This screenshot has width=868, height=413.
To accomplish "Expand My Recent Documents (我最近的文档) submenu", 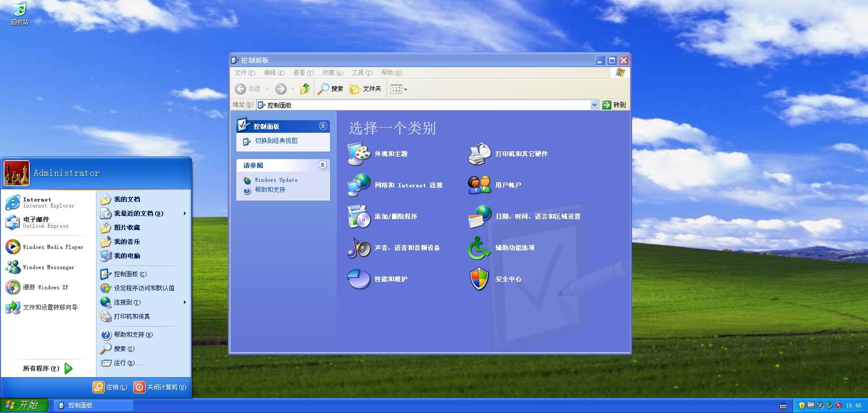I will [143, 214].
